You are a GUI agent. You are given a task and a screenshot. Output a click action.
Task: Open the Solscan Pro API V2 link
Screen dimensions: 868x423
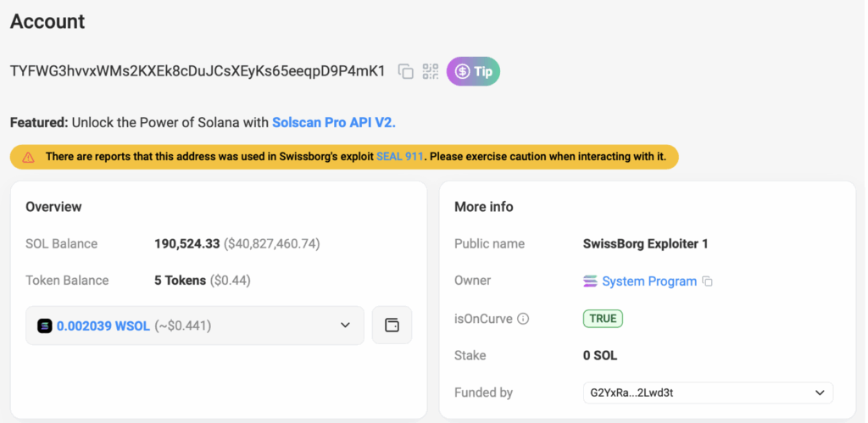[x=334, y=122]
